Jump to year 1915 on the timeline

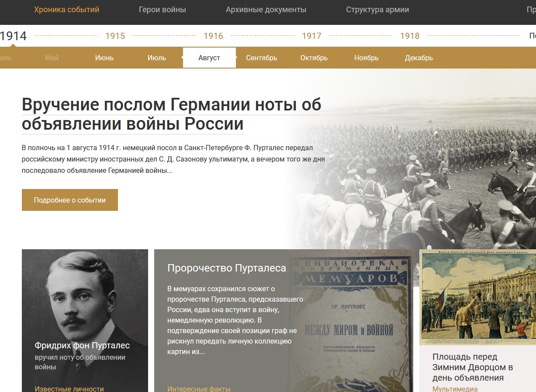coord(115,36)
